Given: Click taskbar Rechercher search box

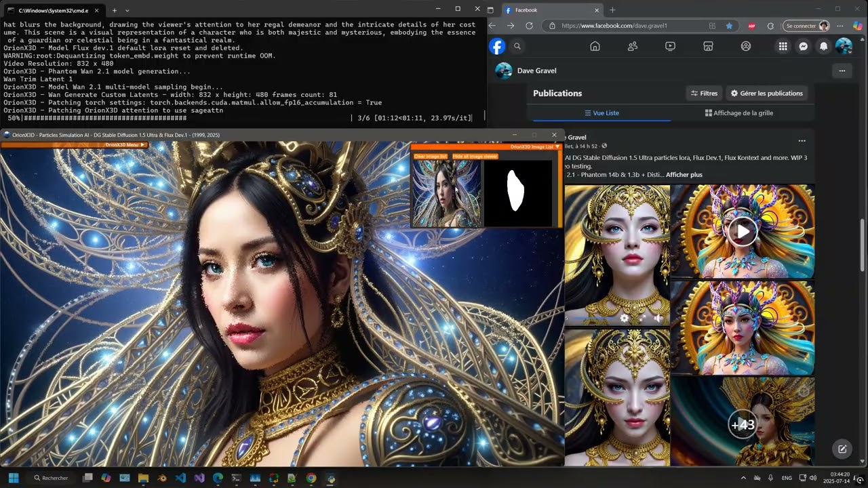Looking at the screenshot, I should (51, 478).
